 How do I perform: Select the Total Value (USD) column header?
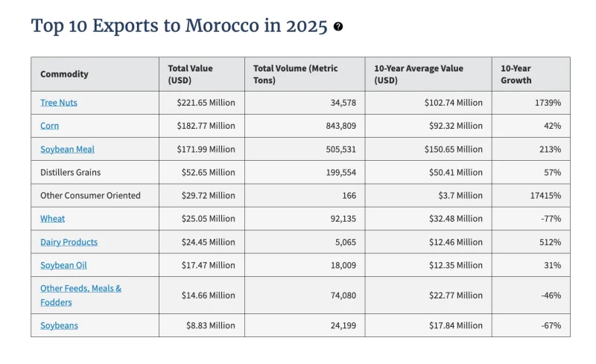(191, 74)
